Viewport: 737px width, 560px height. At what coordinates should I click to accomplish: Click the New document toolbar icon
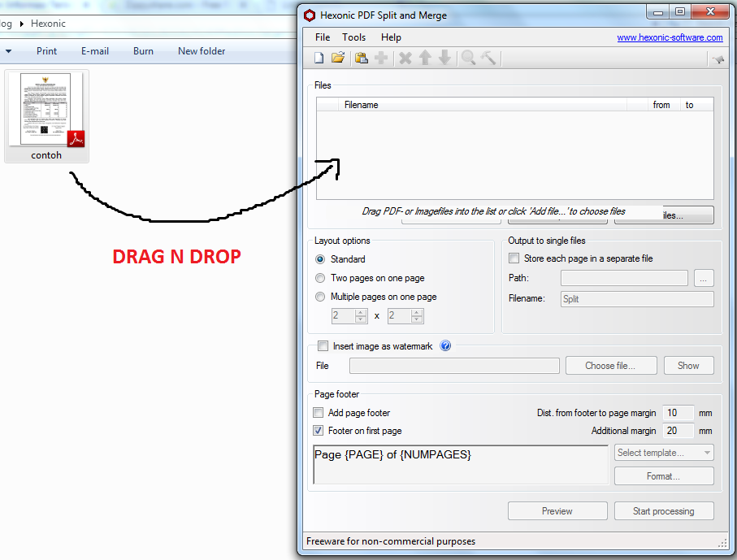319,59
